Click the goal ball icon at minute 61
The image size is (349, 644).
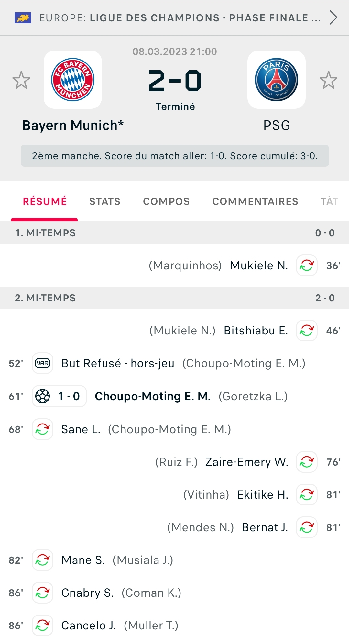[43, 396]
